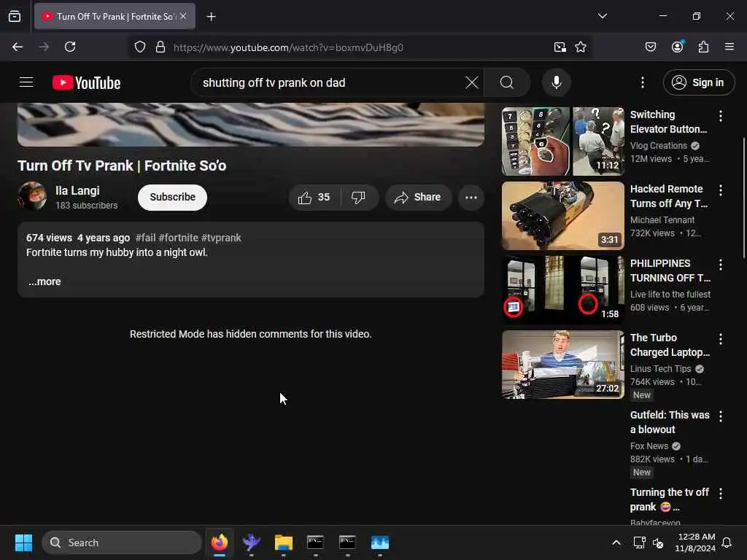The image size is (747, 560).
Task: Open Firefox application hamburger menu
Action: [729, 47]
